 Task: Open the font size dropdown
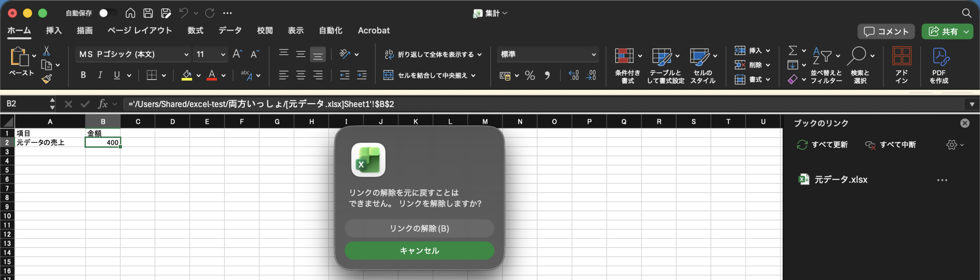pos(223,54)
